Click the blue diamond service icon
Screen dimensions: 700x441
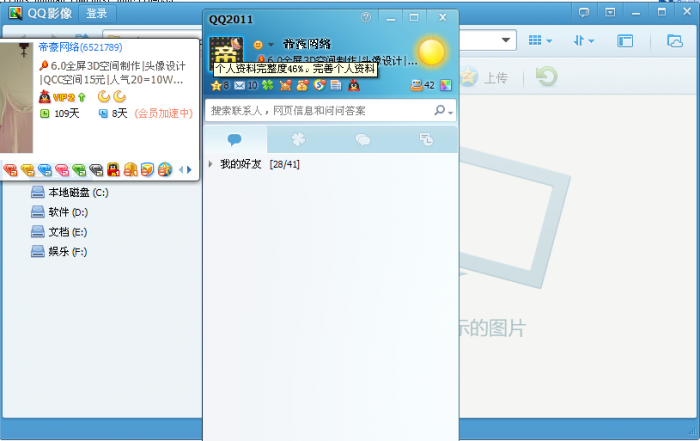tap(45, 170)
